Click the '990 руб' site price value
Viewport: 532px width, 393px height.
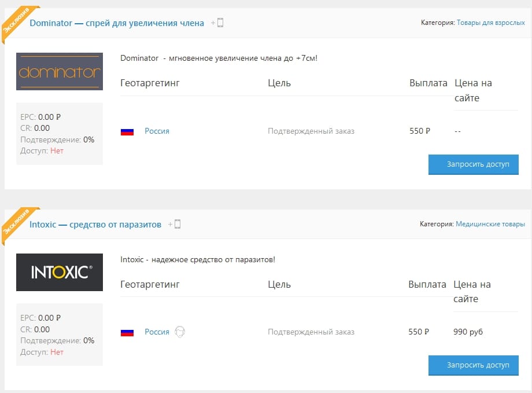(x=468, y=332)
